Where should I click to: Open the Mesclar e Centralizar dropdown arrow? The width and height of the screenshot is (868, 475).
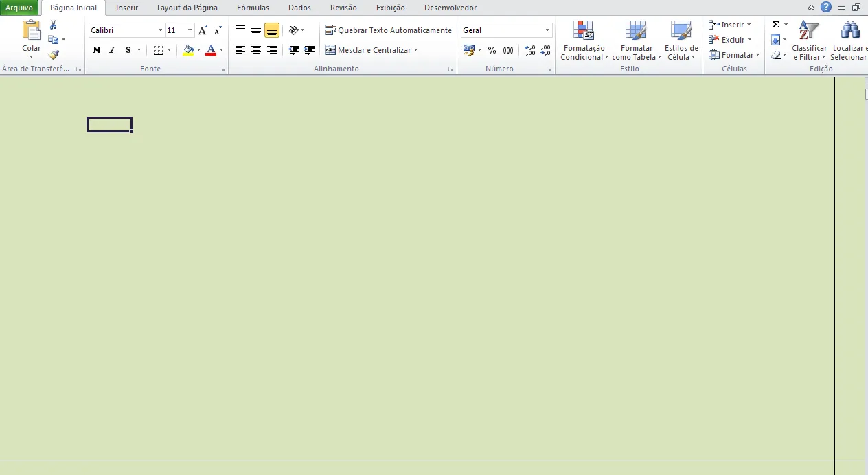point(415,50)
